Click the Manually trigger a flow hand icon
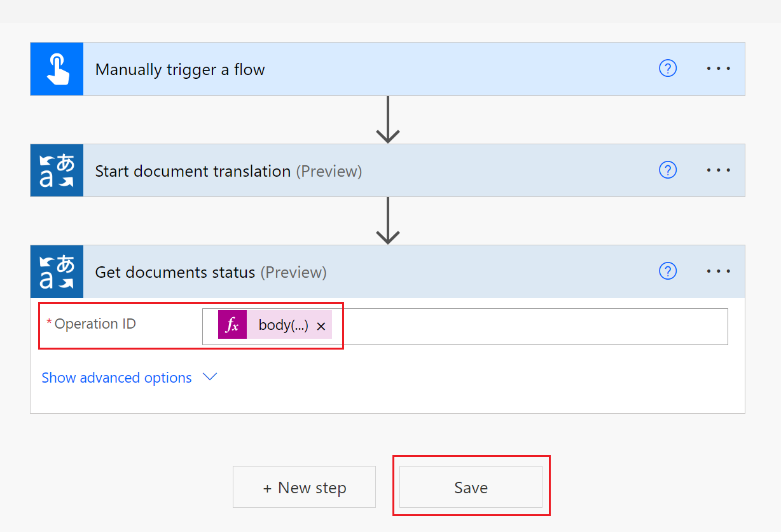Screen dimensions: 781x532 (x=56, y=69)
